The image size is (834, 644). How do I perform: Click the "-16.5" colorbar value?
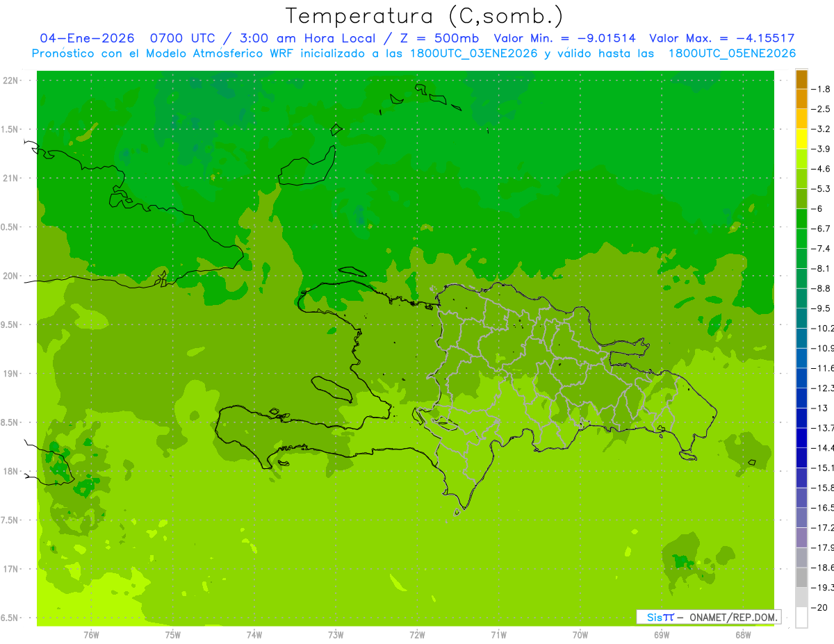pyautogui.click(x=823, y=508)
